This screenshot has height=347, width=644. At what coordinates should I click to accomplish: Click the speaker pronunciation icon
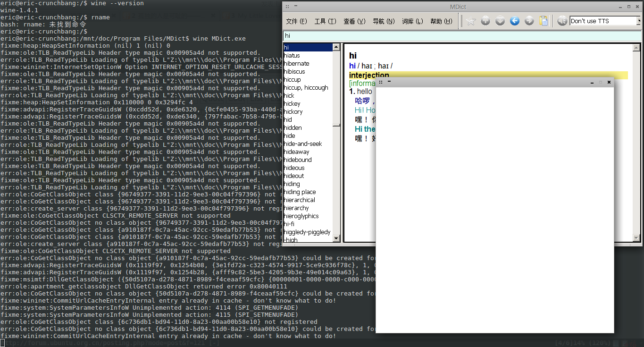[x=562, y=21]
